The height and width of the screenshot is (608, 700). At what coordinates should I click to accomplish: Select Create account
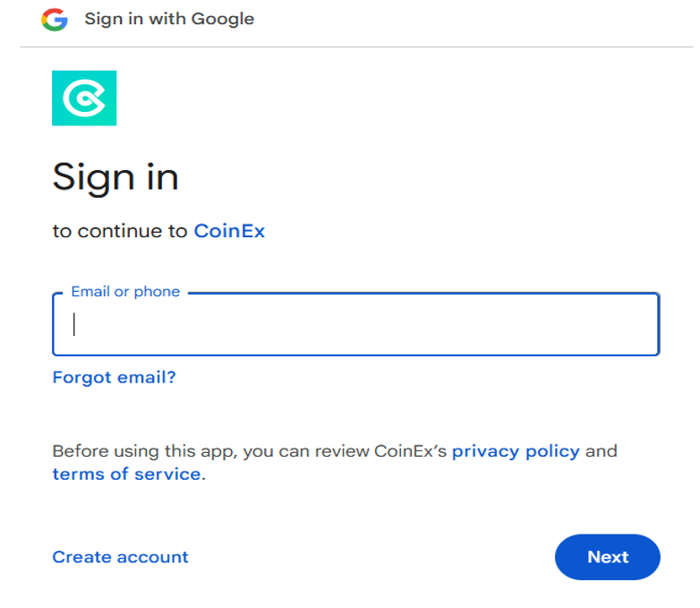120,557
